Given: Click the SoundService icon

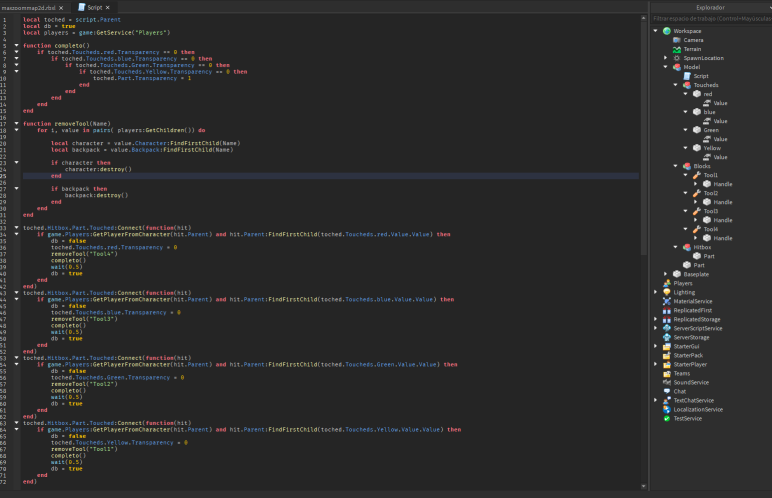Looking at the screenshot, I should click(x=666, y=382).
